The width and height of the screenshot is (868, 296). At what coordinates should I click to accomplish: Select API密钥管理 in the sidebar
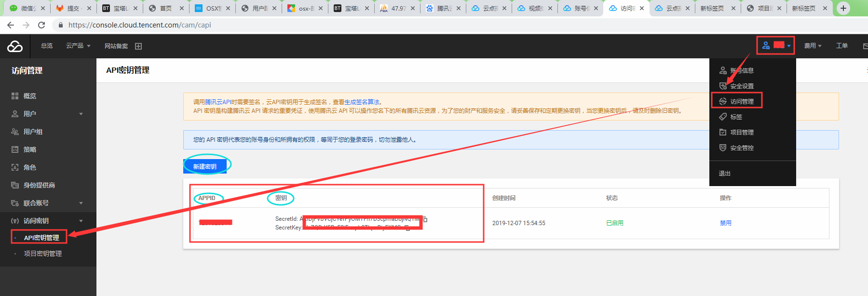41,237
